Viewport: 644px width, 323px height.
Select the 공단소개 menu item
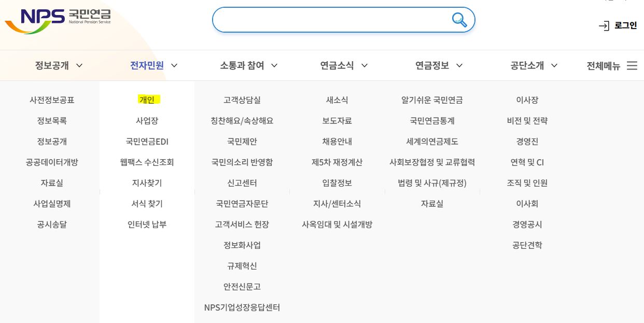(x=527, y=65)
